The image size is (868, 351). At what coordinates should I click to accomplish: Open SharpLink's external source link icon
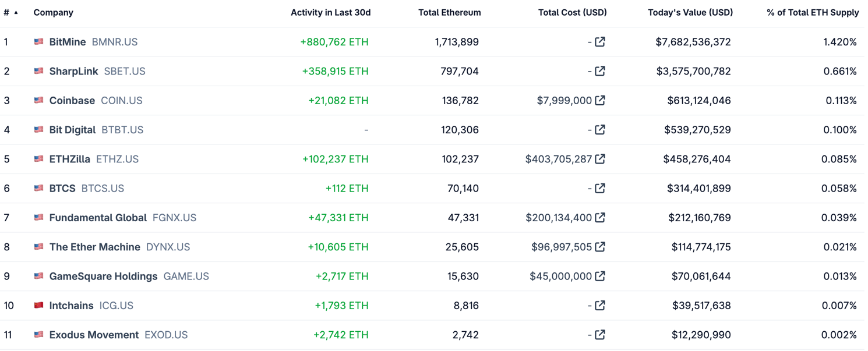click(600, 71)
